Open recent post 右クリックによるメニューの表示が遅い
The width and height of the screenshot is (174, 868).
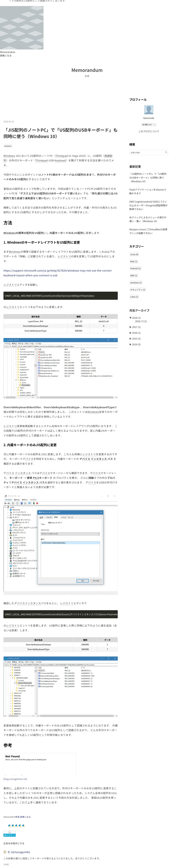point(148,219)
